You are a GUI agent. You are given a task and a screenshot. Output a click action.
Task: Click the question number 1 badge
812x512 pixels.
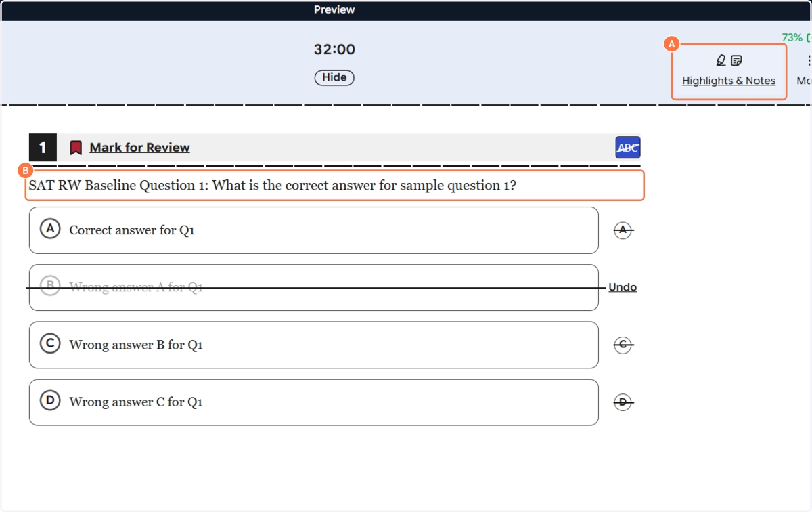43,148
